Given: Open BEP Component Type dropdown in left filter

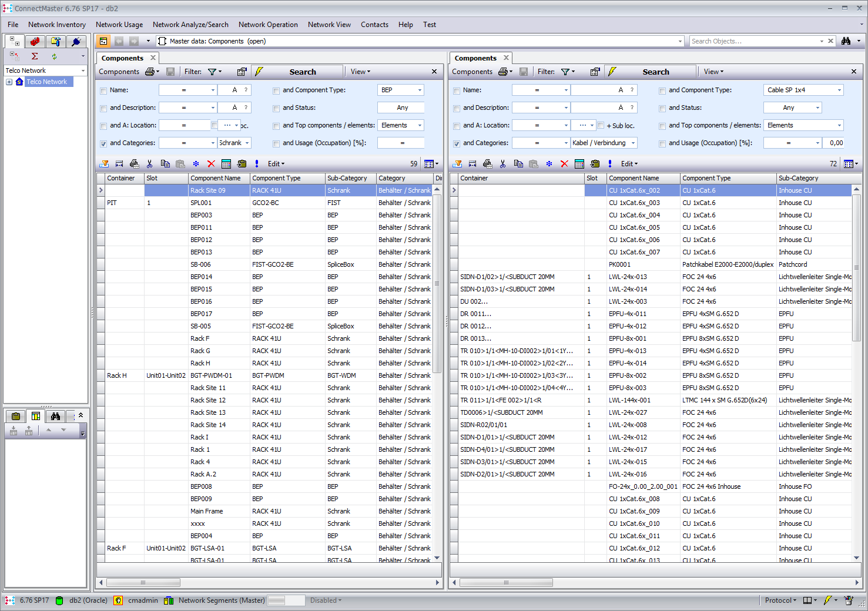Looking at the screenshot, I should click(x=420, y=90).
